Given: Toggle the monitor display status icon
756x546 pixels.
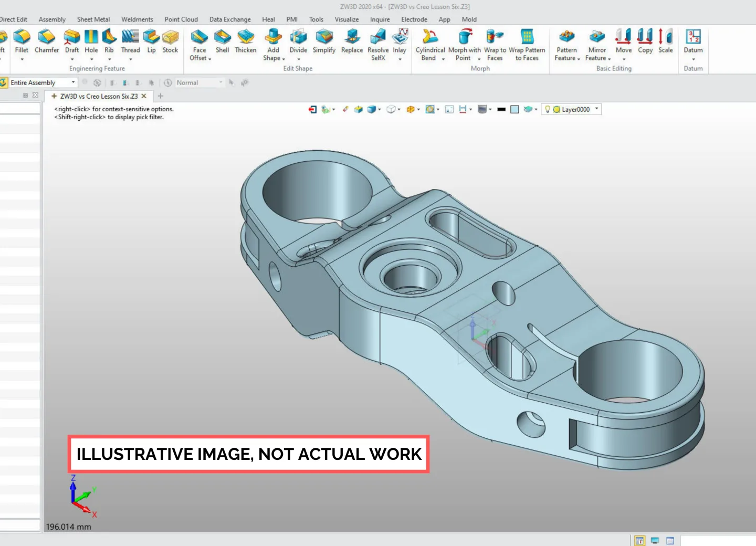Looking at the screenshot, I should click(655, 540).
